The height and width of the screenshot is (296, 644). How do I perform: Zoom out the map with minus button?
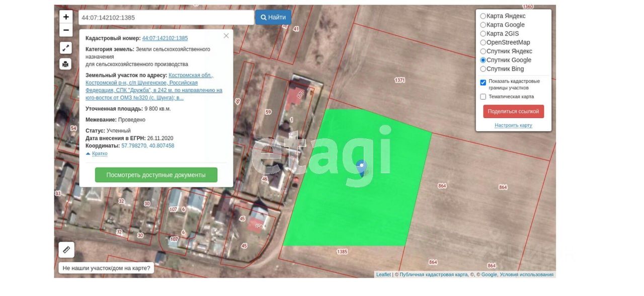pos(66,30)
